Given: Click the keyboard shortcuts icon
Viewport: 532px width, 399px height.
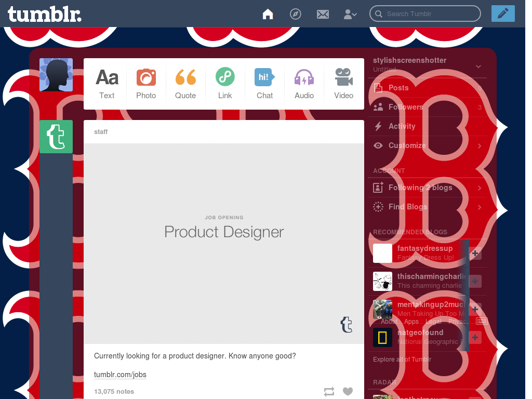Looking at the screenshot, I should (482, 321).
